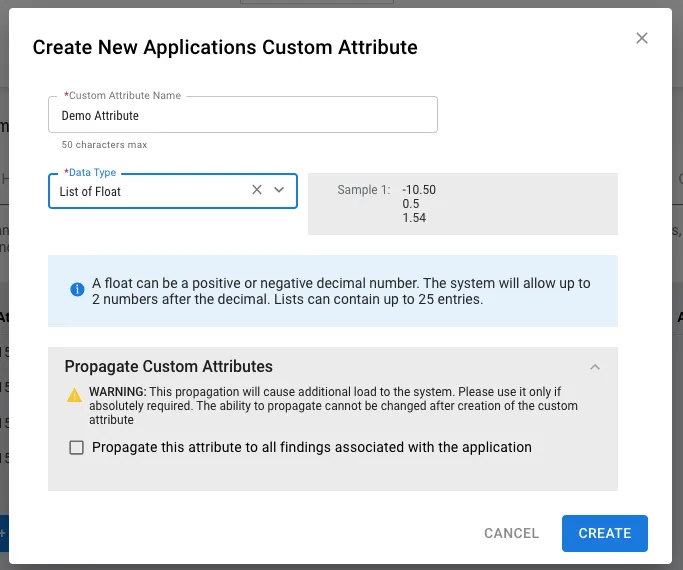683x570 pixels.
Task: Click the sample value -10.50
Action: [419, 190]
